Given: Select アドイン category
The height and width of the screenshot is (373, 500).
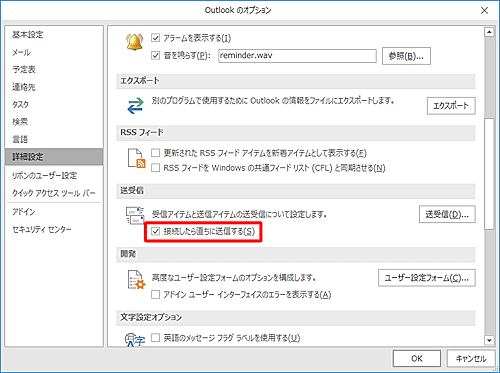Looking at the screenshot, I should (54, 212).
